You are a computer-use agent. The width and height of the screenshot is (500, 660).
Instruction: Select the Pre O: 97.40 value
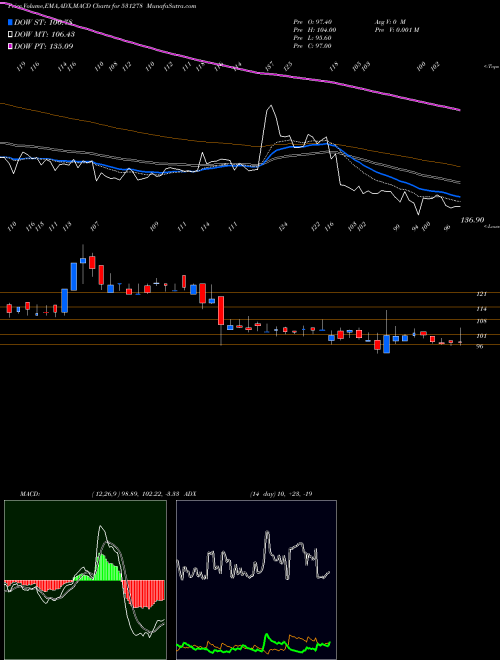(312, 22)
